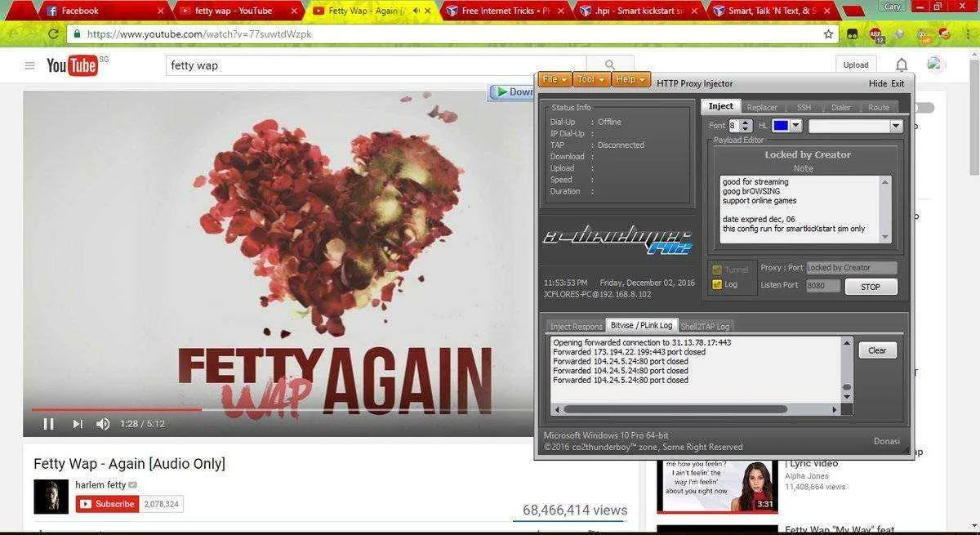The height and width of the screenshot is (535, 980).
Task: Click the log horizontal scrollbar
Action: tap(675, 409)
